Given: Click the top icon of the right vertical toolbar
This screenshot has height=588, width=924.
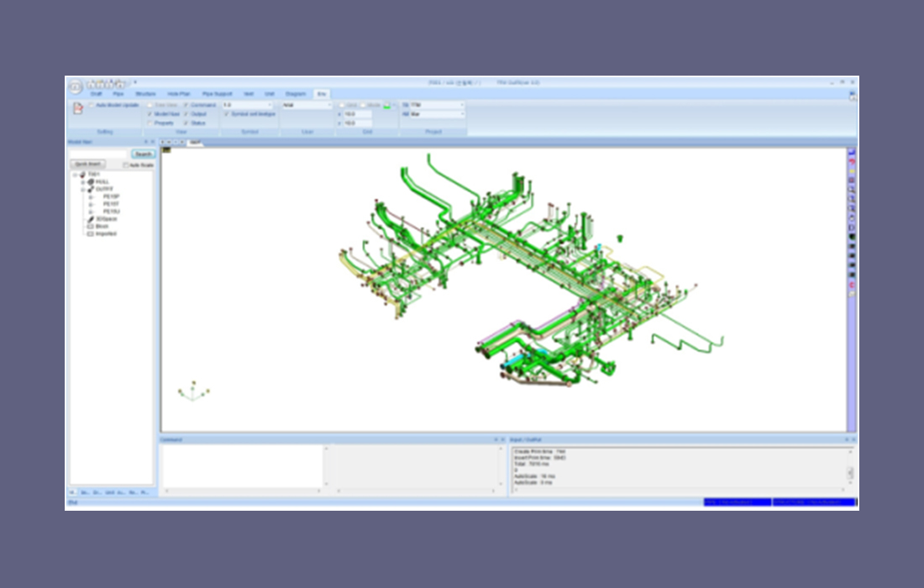Looking at the screenshot, I should point(852,152).
